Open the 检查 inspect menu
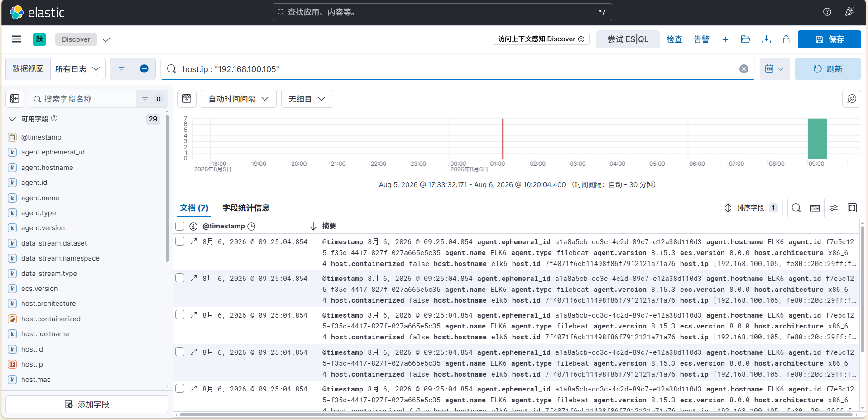868x420 pixels. click(x=674, y=39)
